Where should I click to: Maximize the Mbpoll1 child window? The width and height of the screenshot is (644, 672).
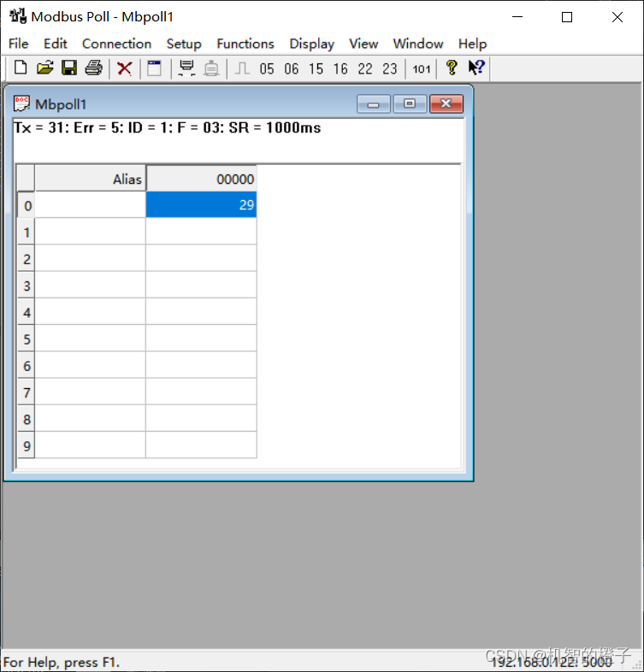coord(410,104)
